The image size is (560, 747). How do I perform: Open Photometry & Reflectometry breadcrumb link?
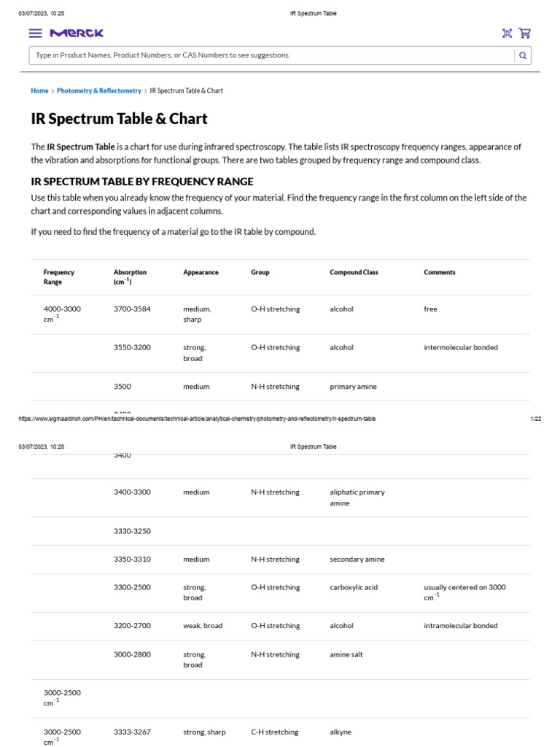99,91
